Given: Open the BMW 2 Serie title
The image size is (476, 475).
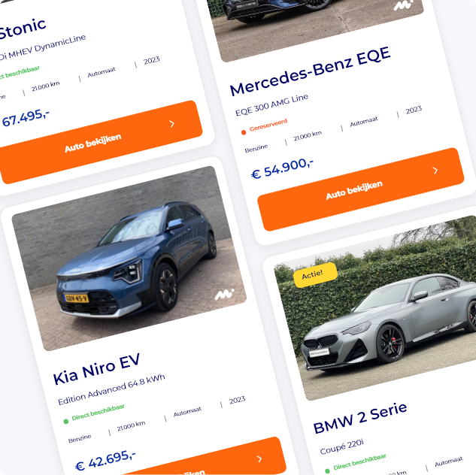Looking at the screenshot, I should (x=360, y=418).
